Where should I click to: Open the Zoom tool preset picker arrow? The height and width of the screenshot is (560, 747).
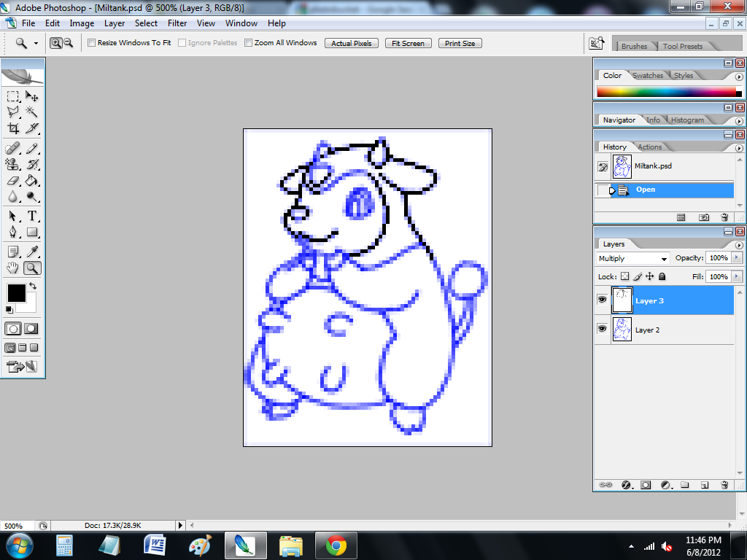coord(36,43)
